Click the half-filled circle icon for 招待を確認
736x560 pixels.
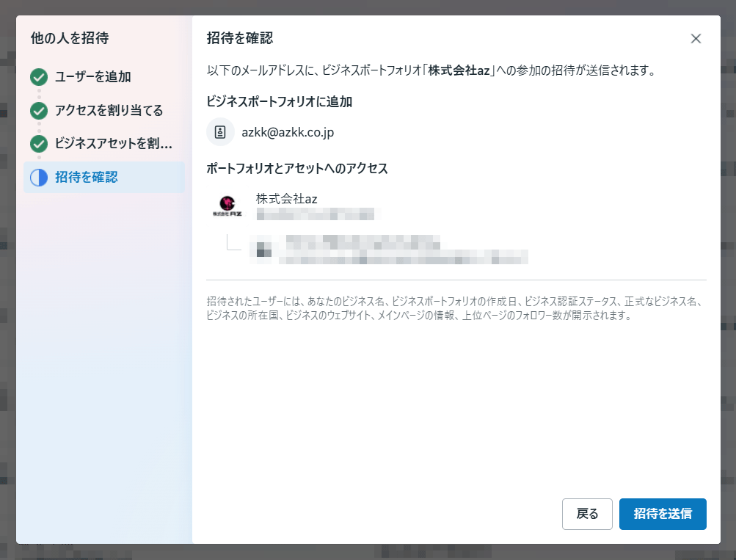pyautogui.click(x=39, y=177)
